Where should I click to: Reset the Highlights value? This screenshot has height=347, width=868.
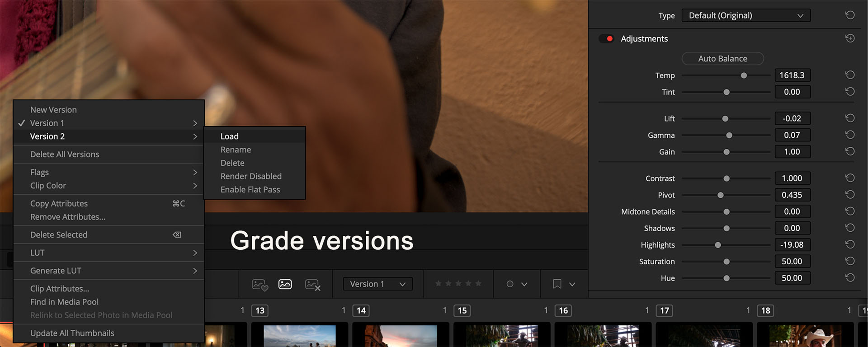[850, 244]
